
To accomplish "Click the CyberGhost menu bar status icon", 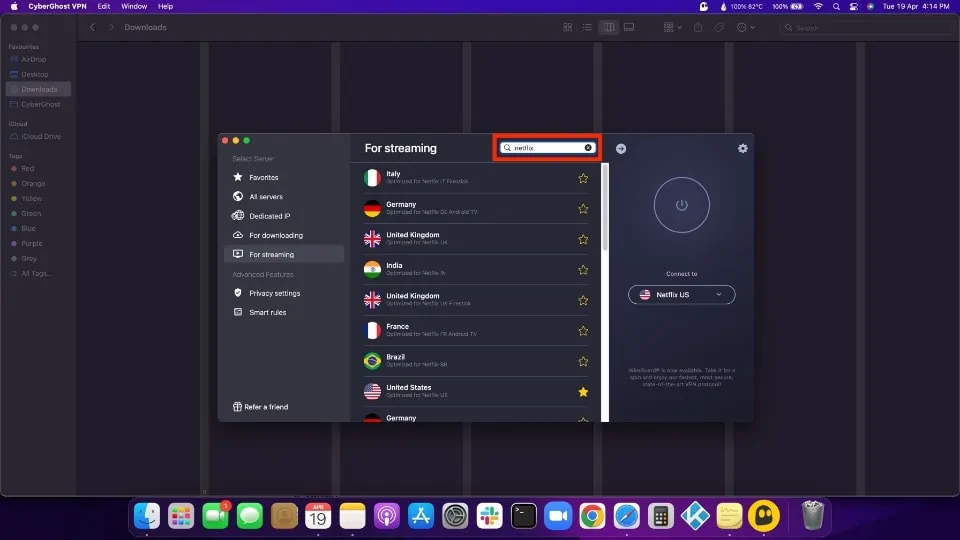I will (704, 6).
